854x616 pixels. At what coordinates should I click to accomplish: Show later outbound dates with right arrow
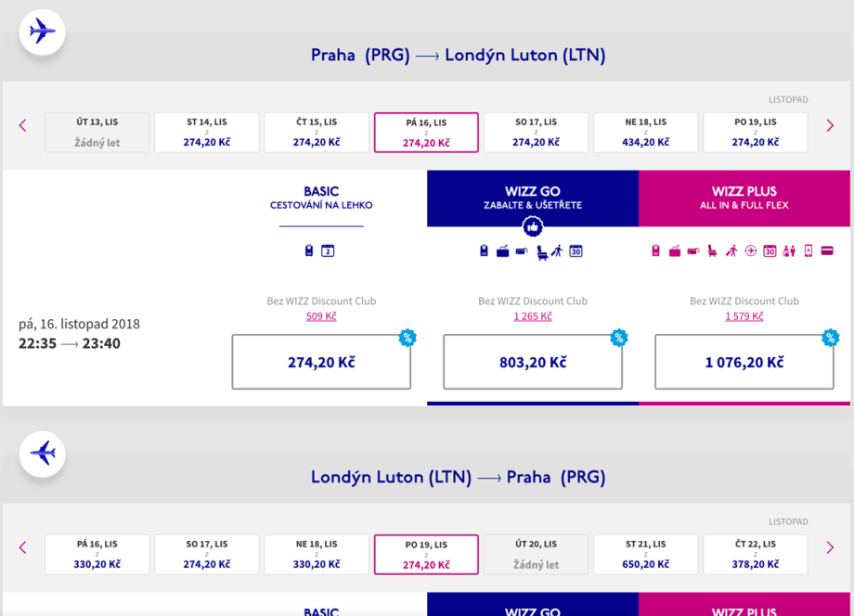click(x=830, y=125)
